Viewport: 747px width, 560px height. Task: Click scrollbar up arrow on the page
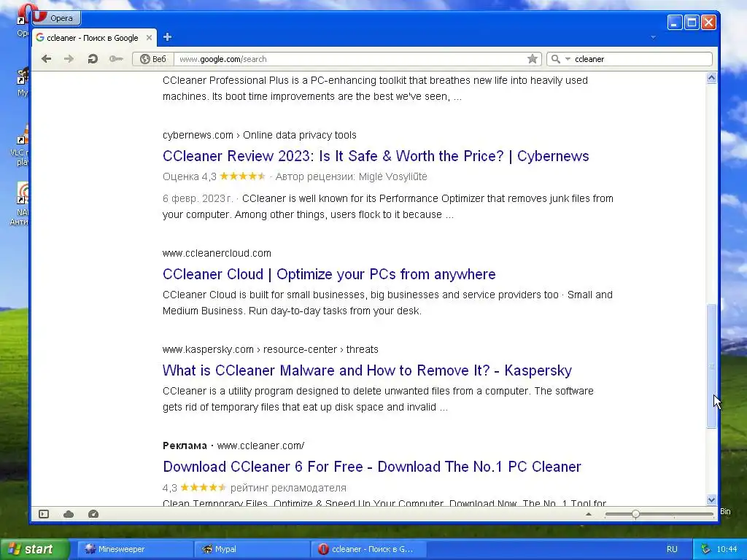pyautogui.click(x=711, y=78)
